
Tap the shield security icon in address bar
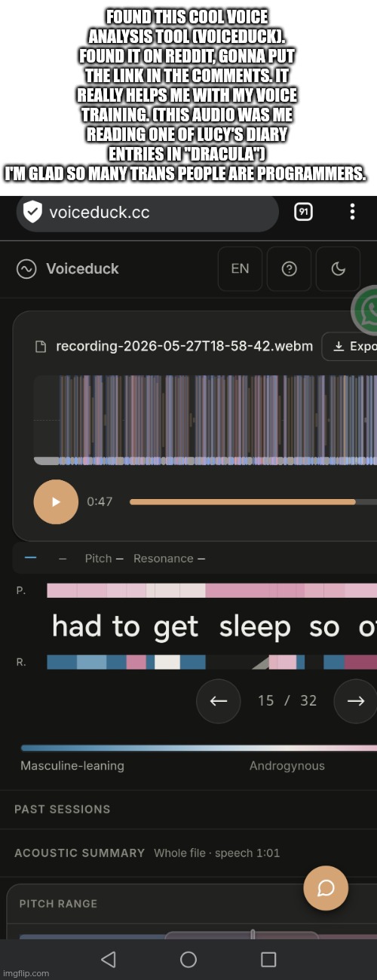tap(32, 213)
